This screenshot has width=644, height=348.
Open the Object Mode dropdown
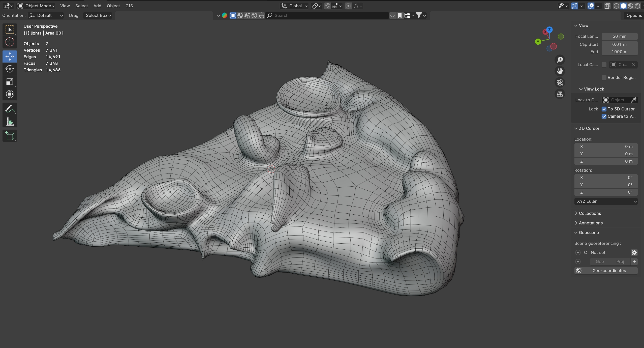(36, 6)
